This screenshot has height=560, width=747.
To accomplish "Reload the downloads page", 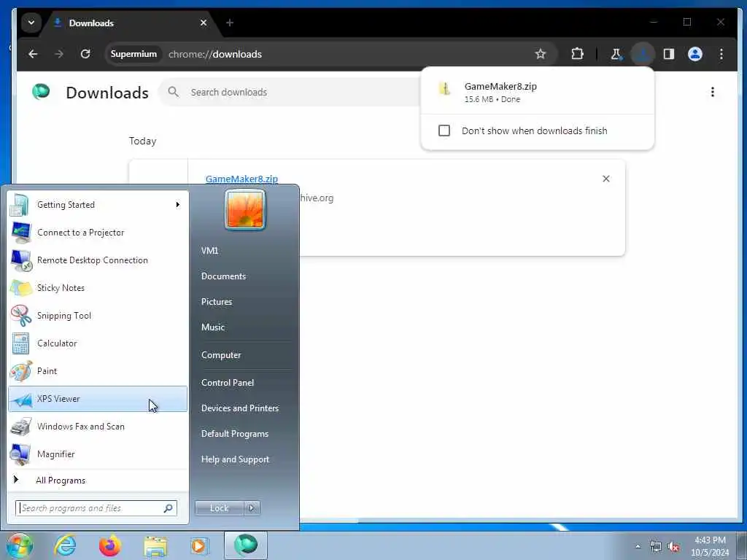I will click(x=85, y=54).
